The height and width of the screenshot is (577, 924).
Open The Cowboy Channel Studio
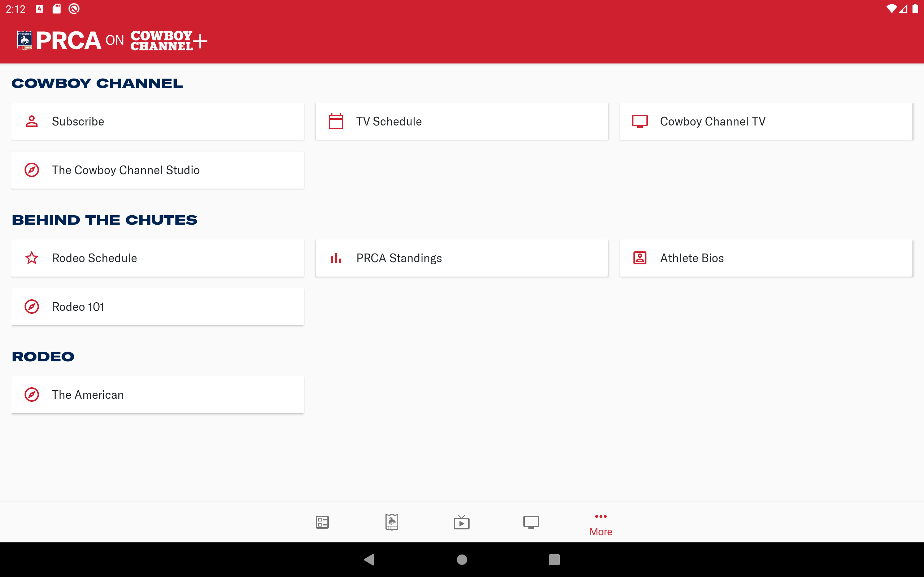(158, 170)
